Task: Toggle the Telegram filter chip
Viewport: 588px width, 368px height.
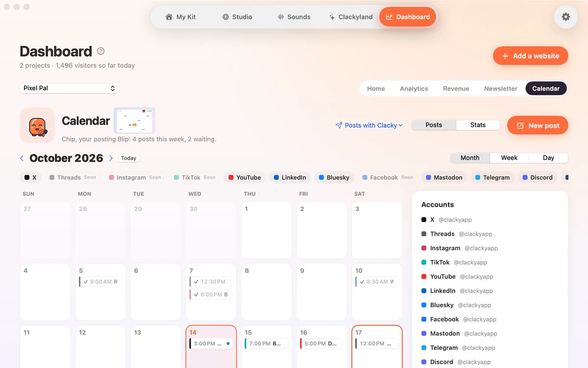Action: click(492, 178)
